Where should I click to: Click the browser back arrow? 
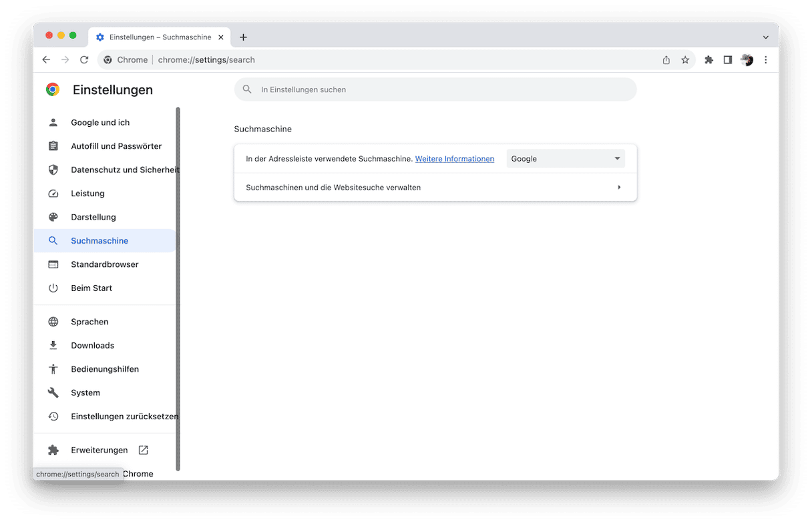pos(46,60)
